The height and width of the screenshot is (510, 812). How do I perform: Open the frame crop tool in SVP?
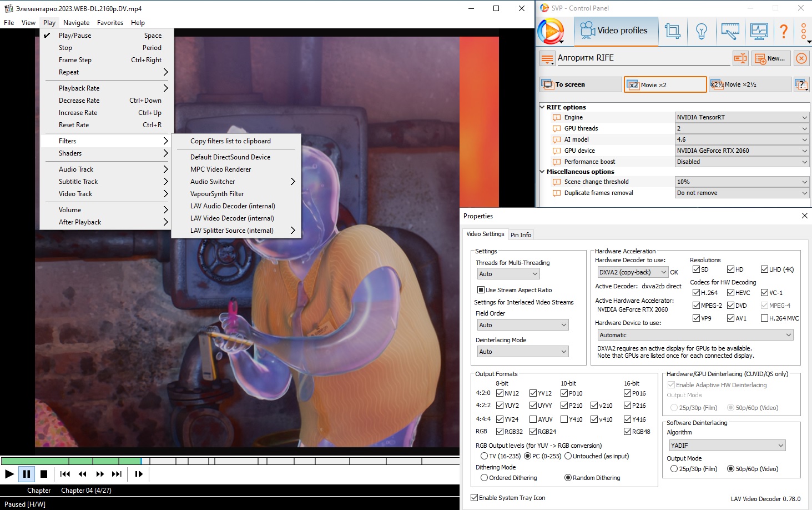(673, 31)
